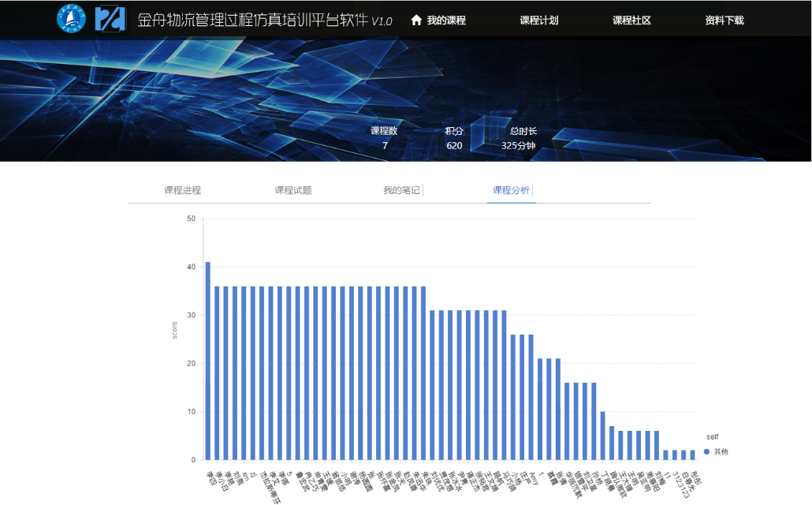Click the 其他 legend label
Image resolution: width=812 pixels, height=505 pixels.
[x=721, y=451]
